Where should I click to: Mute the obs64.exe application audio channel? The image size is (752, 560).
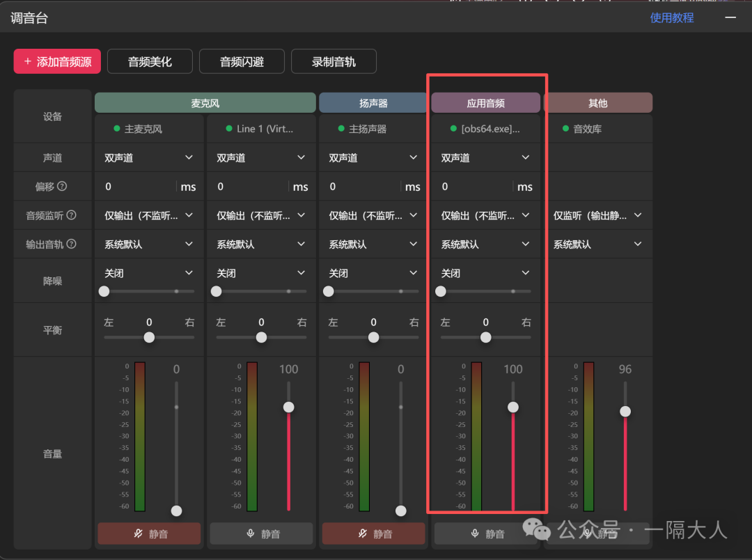point(486,534)
